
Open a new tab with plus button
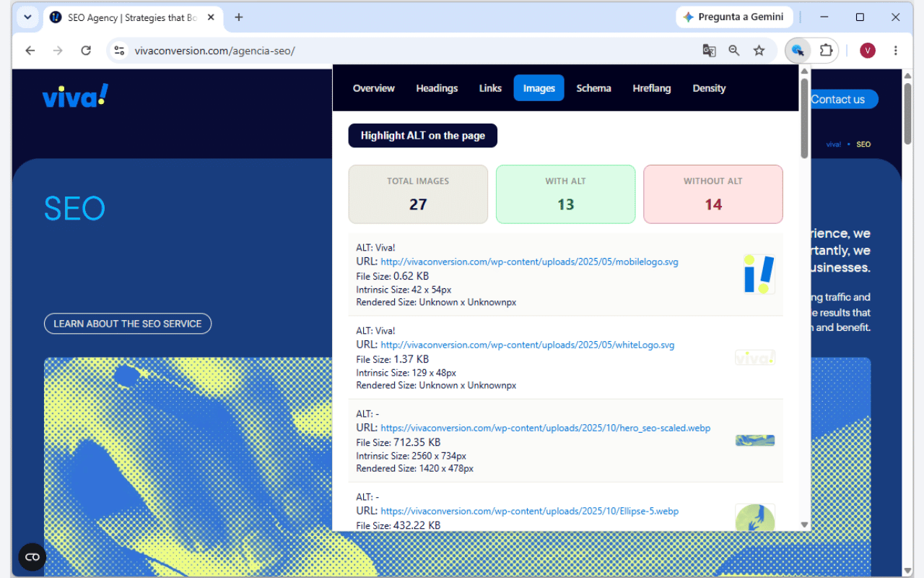(x=239, y=17)
